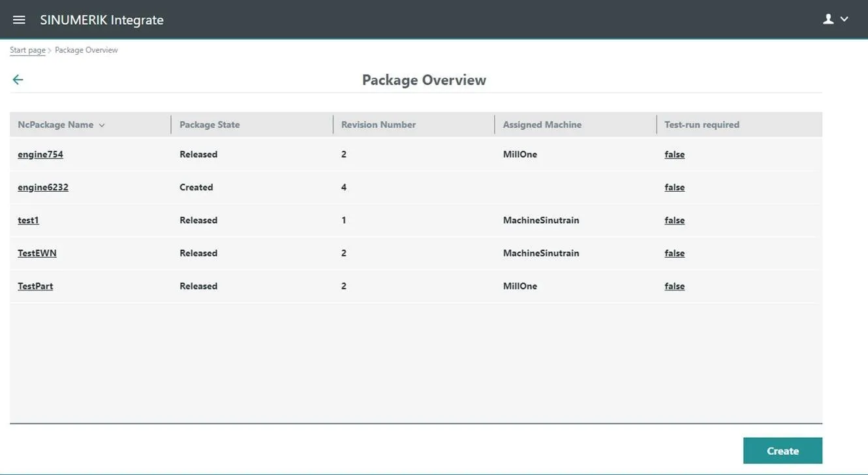Toggle the false link for TestPart
868x475 pixels.
(x=674, y=286)
